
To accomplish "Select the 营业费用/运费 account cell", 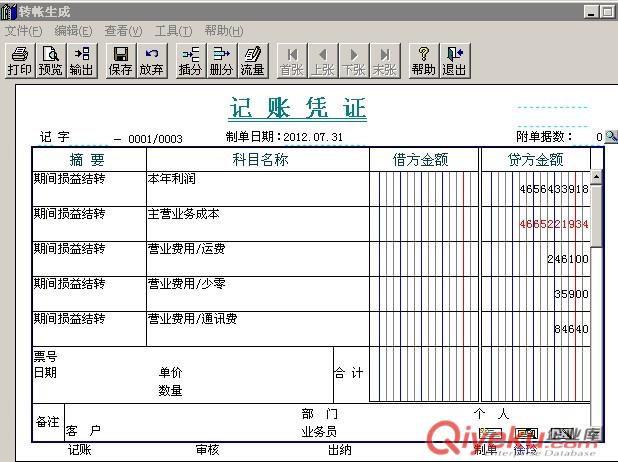I will click(258, 259).
